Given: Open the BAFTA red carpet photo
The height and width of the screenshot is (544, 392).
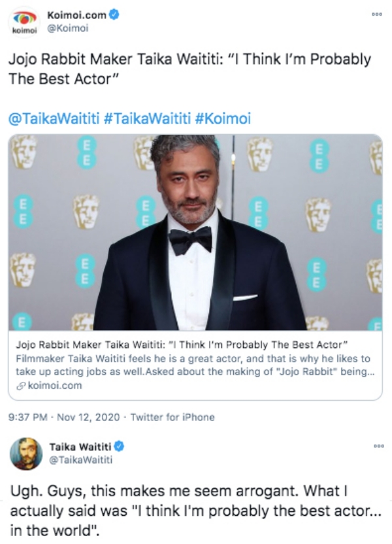Looking at the screenshot, I should (195, 232).
